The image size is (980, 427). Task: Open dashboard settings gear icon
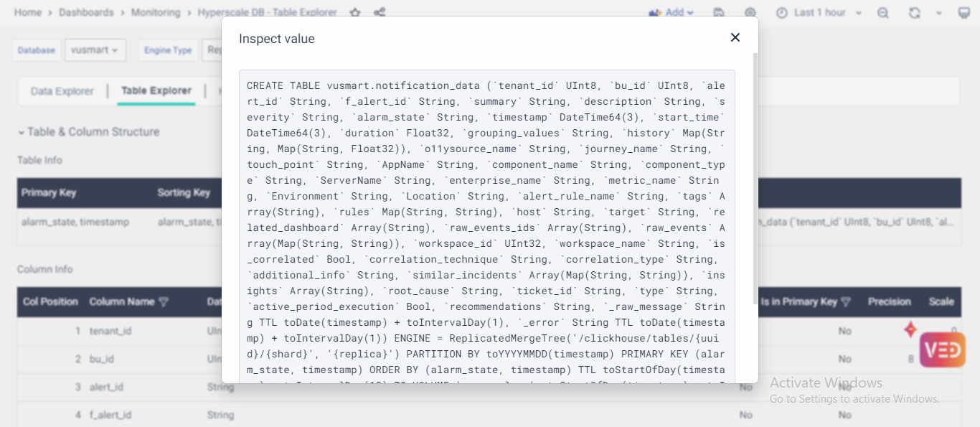[750, 13]
